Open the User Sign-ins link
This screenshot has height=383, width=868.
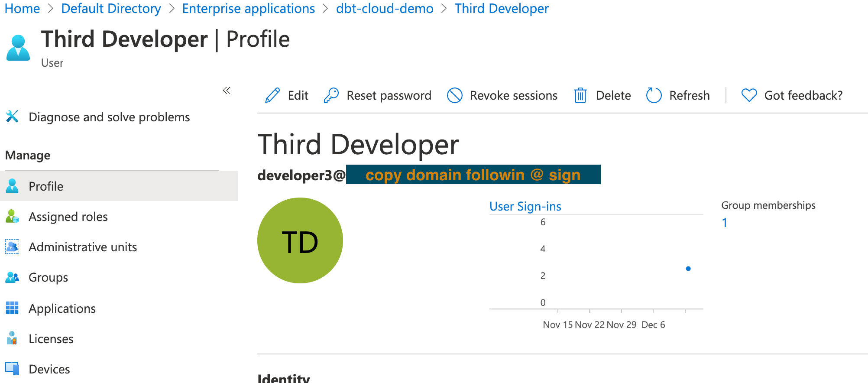(525, 206)
